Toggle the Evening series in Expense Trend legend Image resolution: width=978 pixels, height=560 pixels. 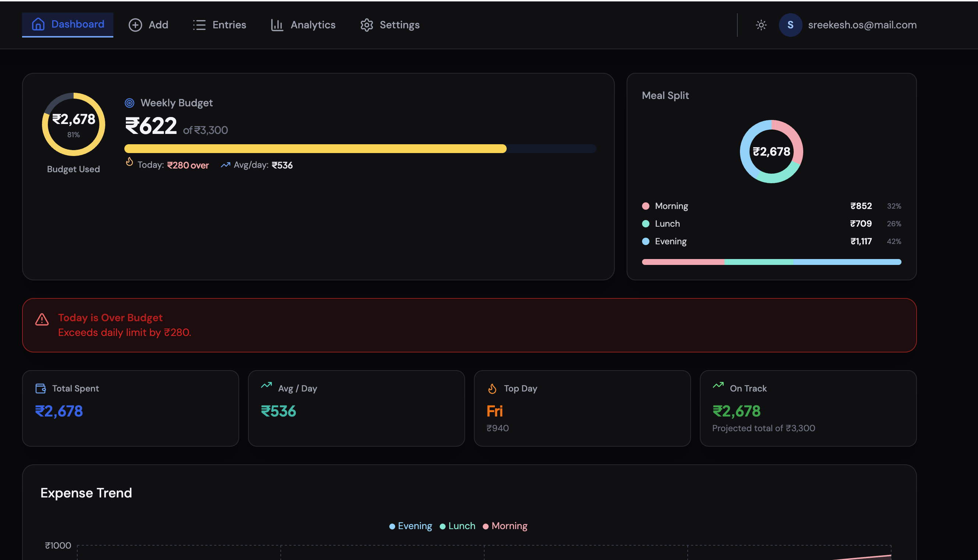click(x=410, y=526)
